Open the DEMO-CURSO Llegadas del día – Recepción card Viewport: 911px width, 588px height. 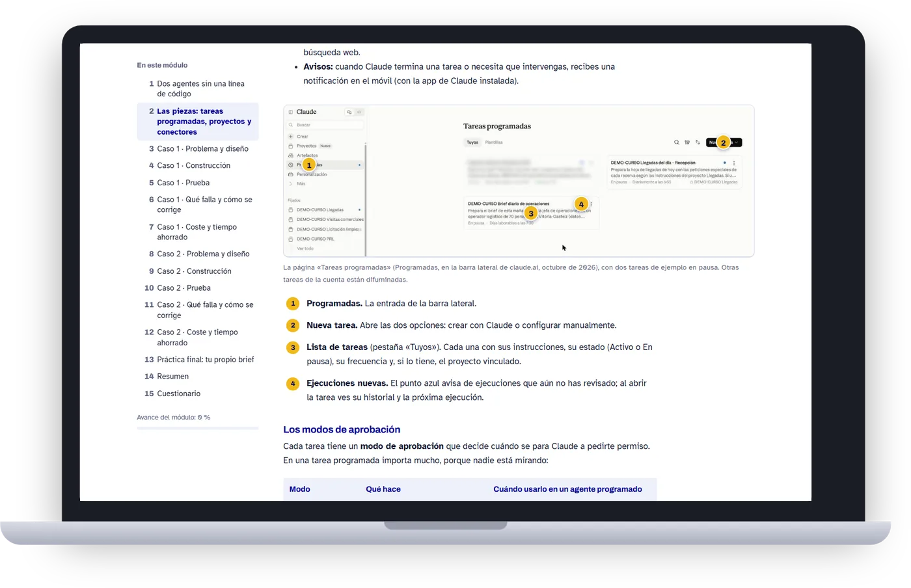674,172
